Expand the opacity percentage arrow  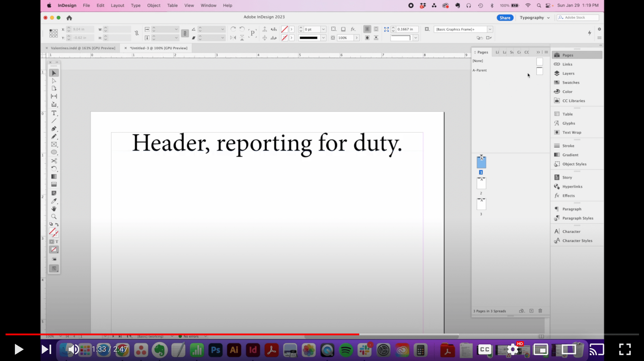(x=356, y=38)
